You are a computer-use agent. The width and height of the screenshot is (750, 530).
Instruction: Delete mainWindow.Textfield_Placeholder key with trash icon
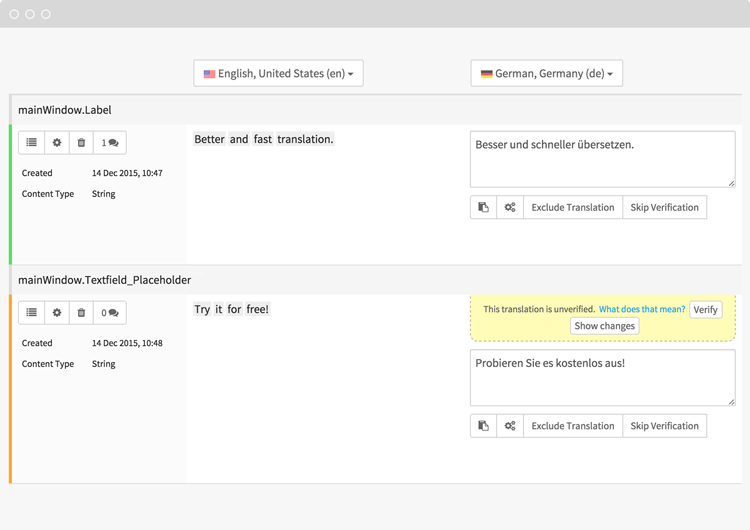pyautogui.click(x=82, y=313)
